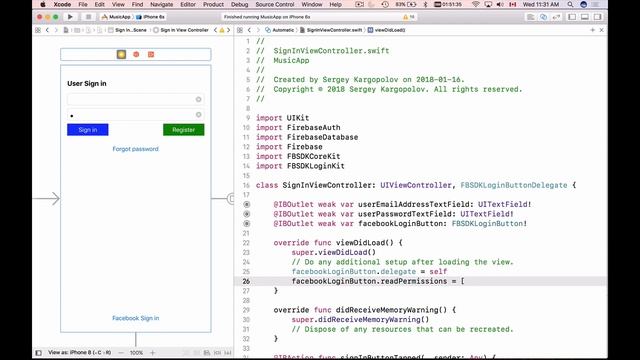640x360 pixels.
Task: Go back in the storyboard jump bar
Action: click(x=47, y=30)
